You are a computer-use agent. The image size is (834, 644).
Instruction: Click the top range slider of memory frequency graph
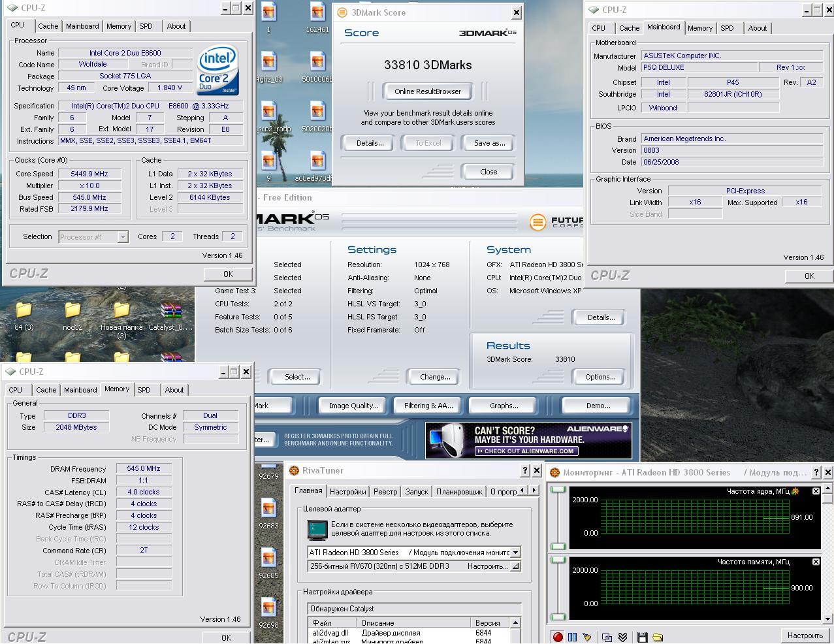click(x=558, y=560)
